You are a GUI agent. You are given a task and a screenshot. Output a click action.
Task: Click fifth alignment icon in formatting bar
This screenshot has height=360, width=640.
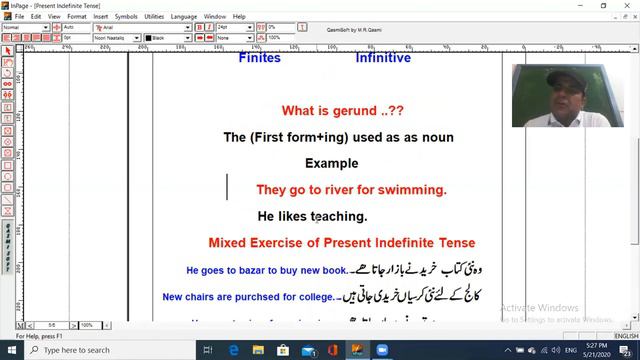coord(47,38)
